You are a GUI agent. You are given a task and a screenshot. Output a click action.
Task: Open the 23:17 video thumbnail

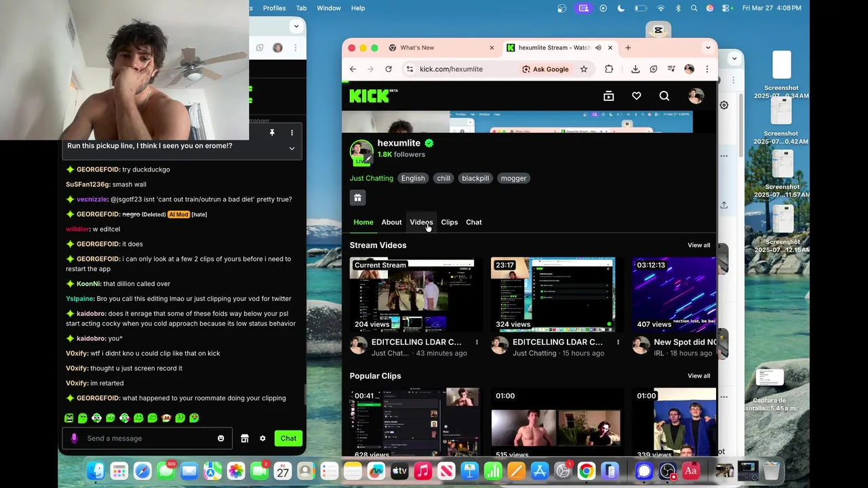click(555, 294)
